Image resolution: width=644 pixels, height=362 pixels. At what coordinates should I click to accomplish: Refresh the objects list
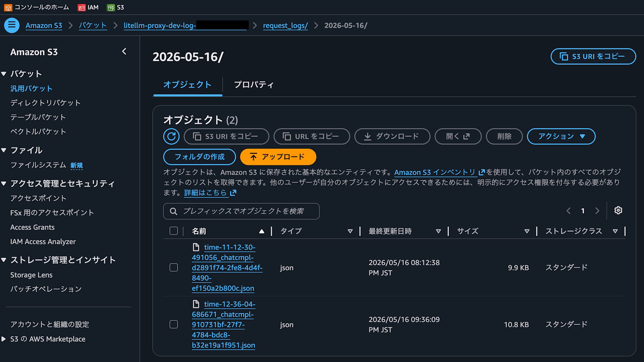click(171, 136)
